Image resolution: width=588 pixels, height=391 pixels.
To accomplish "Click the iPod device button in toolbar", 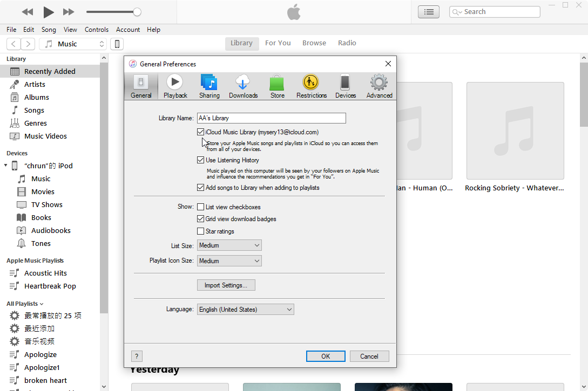I will tap(117, 44).
